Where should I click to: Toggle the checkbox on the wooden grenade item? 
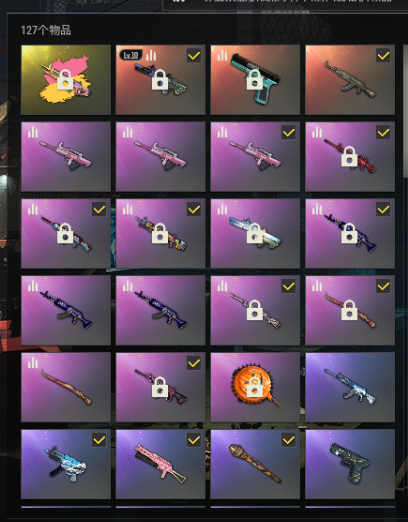(x=288, y=440)
